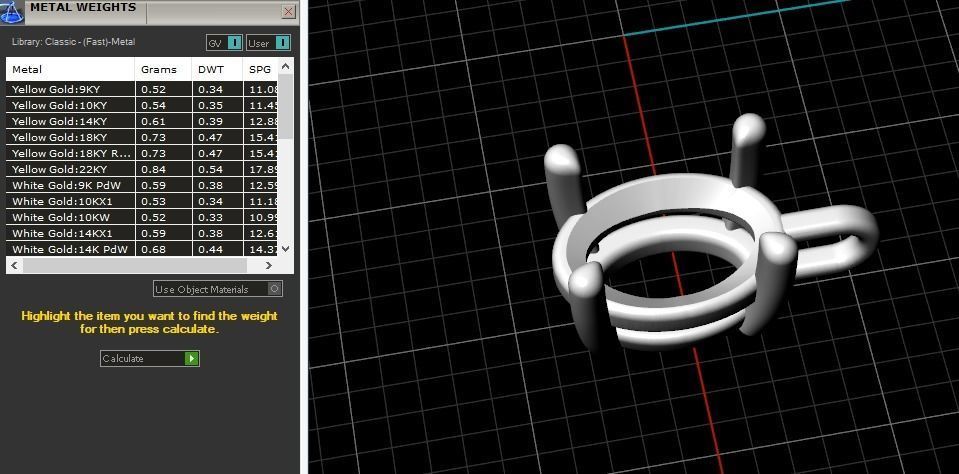The image size is (959, 474).
Task: Click the green arrow on Calculate
Action: pos(192,358)
